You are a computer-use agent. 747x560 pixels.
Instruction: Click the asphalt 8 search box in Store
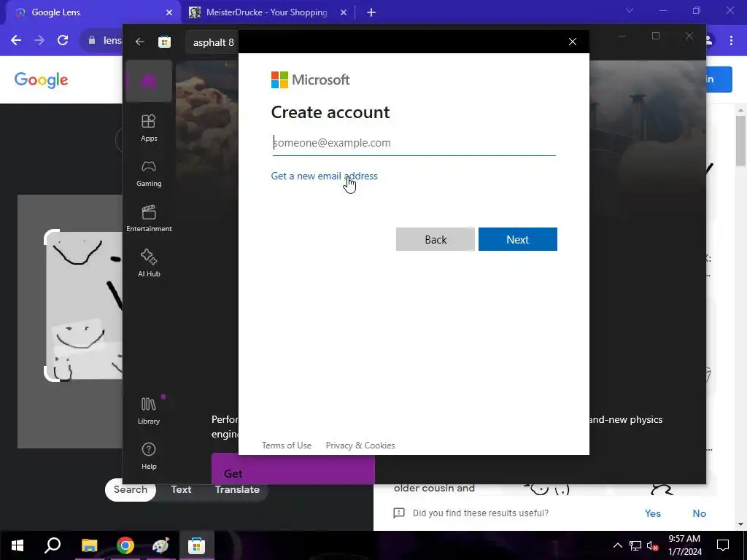(213, 42)
